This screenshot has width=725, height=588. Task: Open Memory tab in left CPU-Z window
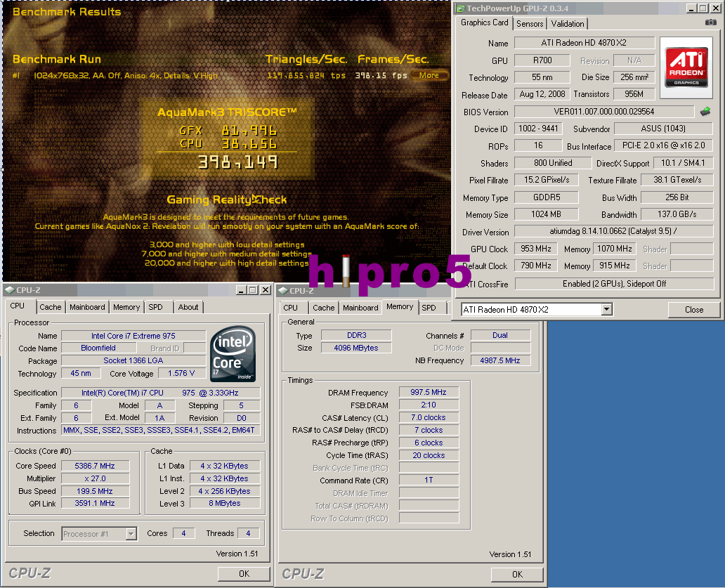point(126,307)
